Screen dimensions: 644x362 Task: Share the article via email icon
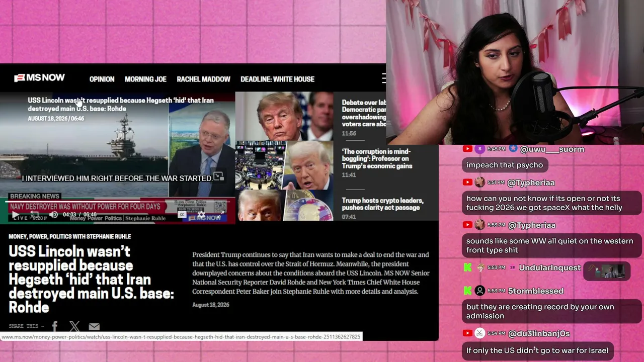coord(94,326)
